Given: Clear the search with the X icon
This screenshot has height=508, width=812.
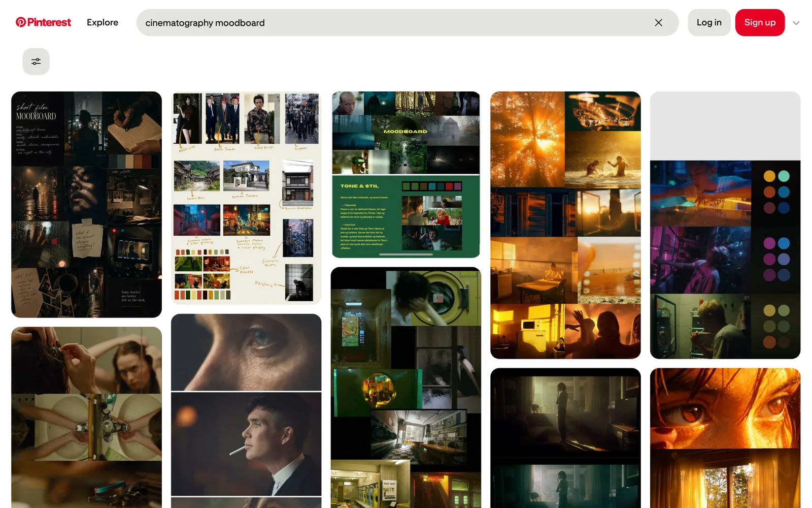Looking at the screenshot, I should (x=658, y=22).
